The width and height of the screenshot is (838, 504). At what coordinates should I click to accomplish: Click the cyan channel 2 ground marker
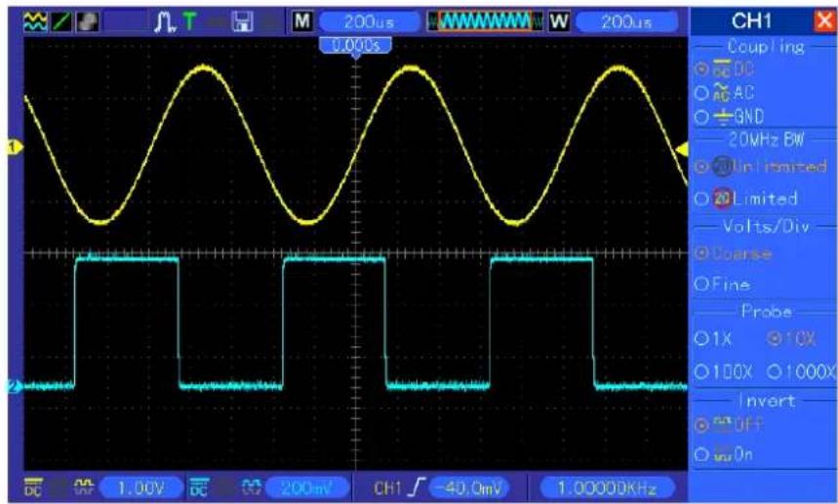point(14,386)
